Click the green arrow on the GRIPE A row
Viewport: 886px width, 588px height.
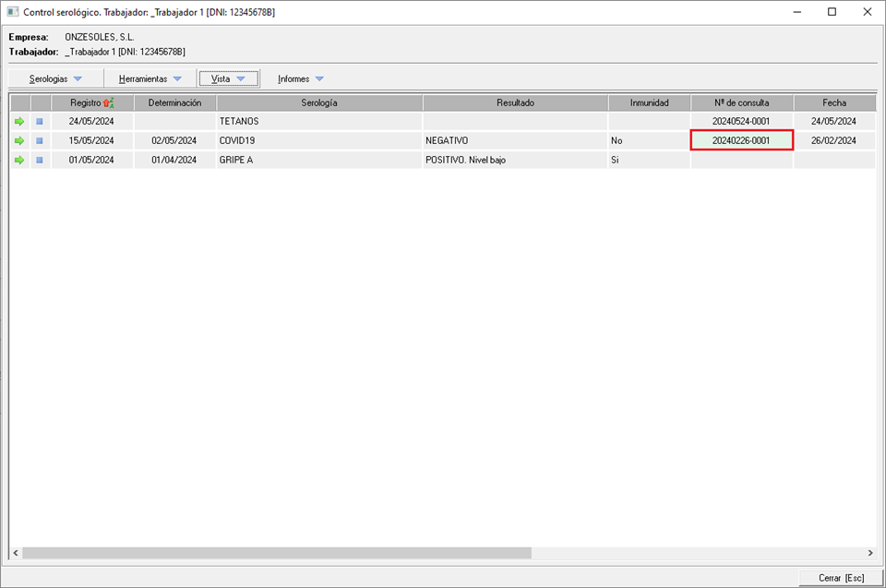click(19, 160)
